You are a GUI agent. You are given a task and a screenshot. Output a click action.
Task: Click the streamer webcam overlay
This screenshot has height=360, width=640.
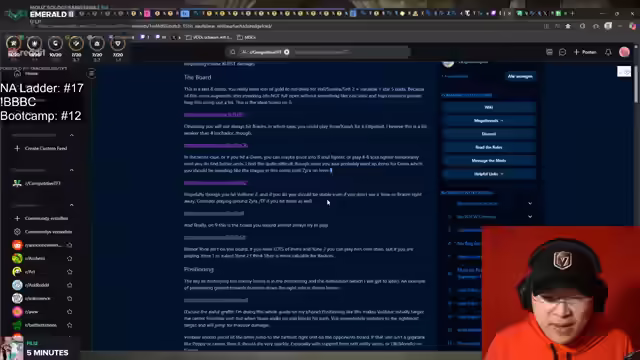[560, 293]
